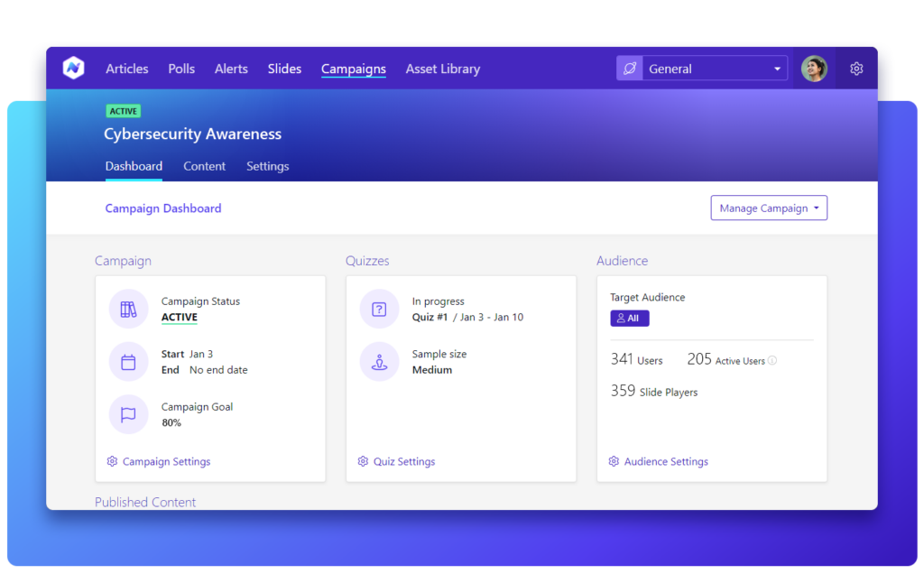Select Quiz #1 in the Quizzes card
Image resolution: width=924 pixels, height=574 pixels.
[431, 317]
